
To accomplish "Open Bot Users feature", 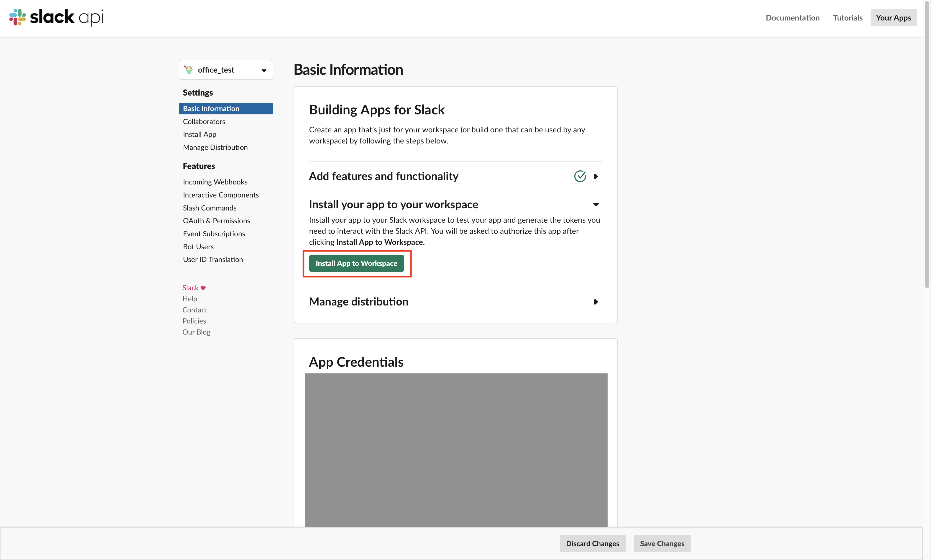I will [x=198, y=247].
